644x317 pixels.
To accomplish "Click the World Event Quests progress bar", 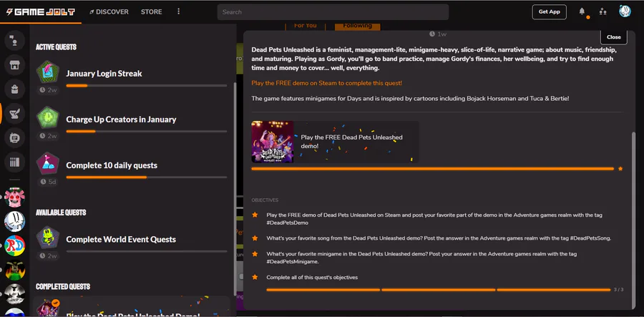I will tap(147, 251).
